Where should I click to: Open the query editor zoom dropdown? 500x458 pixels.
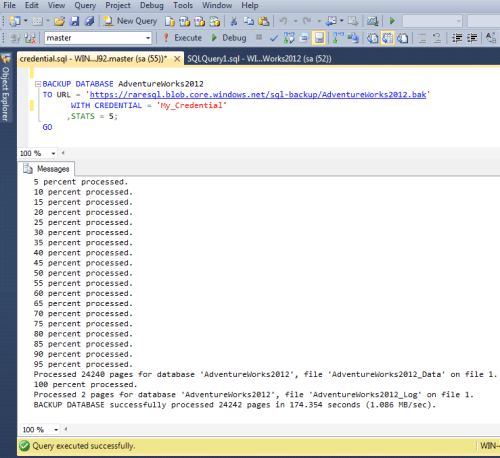tap(53, 153)
